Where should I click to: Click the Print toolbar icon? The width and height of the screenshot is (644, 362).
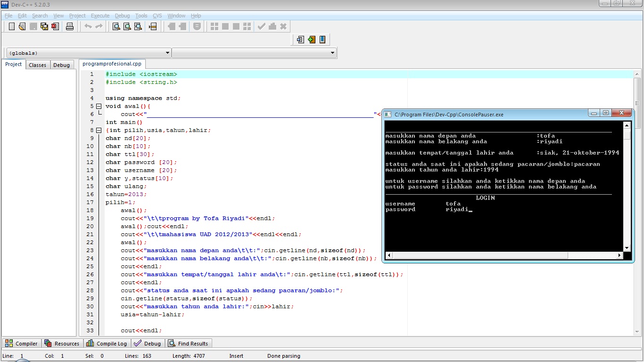pyautogui.click(x=70, y=26)
